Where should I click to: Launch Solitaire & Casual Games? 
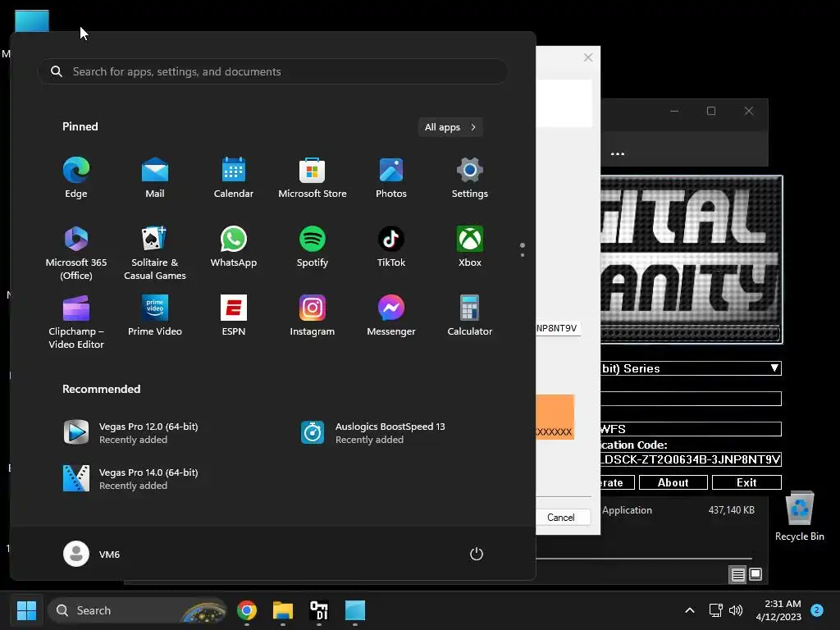click(155, 253)
